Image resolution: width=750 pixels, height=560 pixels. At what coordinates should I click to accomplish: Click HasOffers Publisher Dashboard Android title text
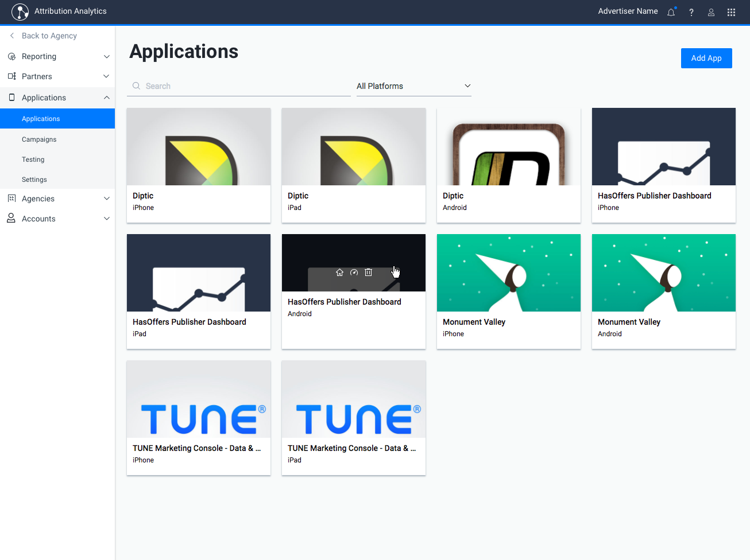pos(345,302)
